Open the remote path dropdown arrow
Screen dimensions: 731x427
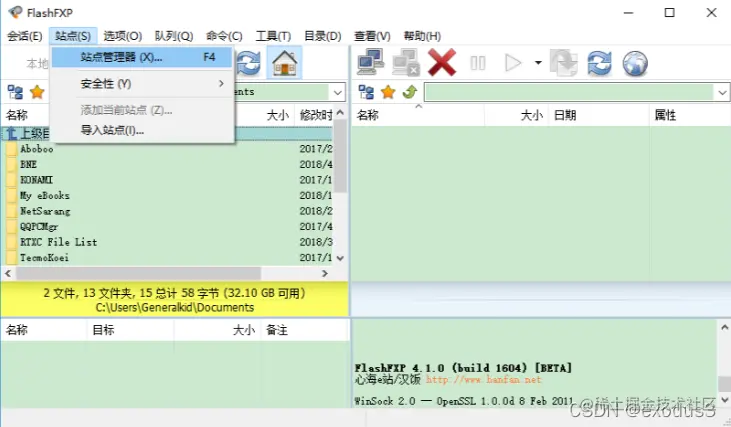point(722,92)
